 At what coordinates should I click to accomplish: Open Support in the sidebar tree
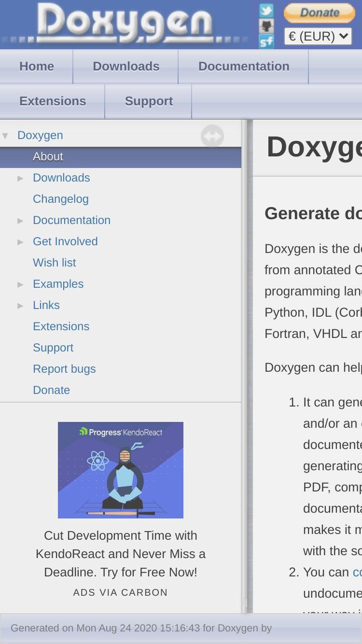53,348
